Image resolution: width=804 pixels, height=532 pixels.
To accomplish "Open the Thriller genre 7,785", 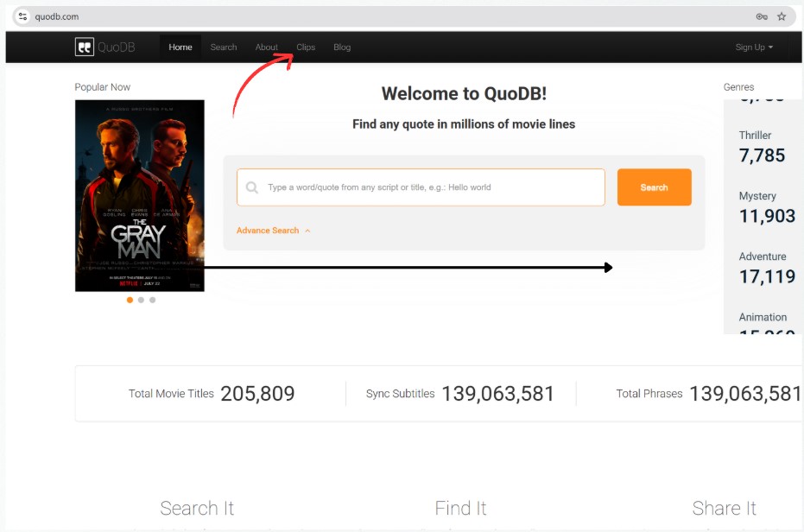I will pyautogui.click(x=762, y=147).
